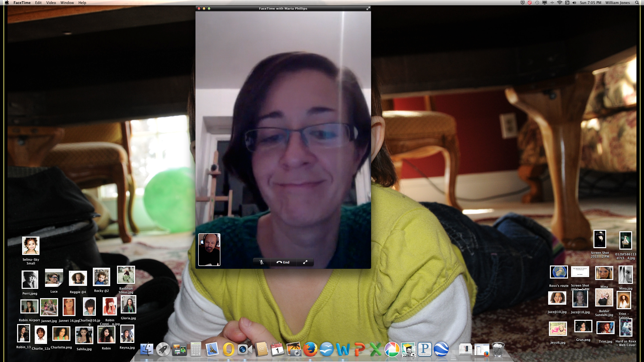Screen dimensions: 644x362
Task: Open the Trash in the Dock
Action: [x=498, y=349]
